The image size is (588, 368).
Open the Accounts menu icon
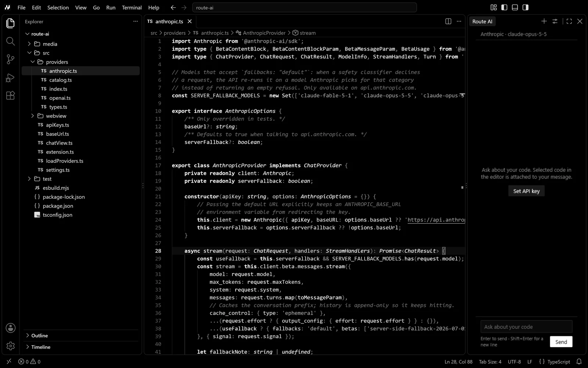[10, 328]
